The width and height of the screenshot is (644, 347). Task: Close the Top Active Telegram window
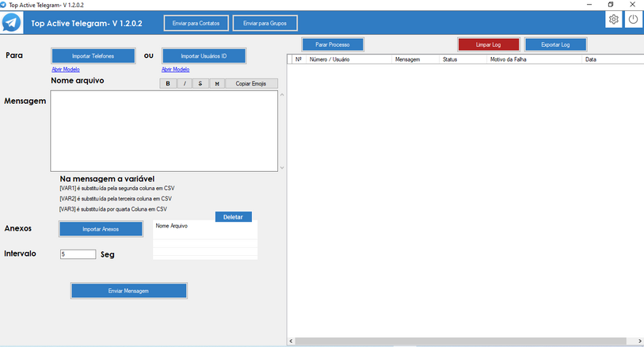[x=632, y=5]
